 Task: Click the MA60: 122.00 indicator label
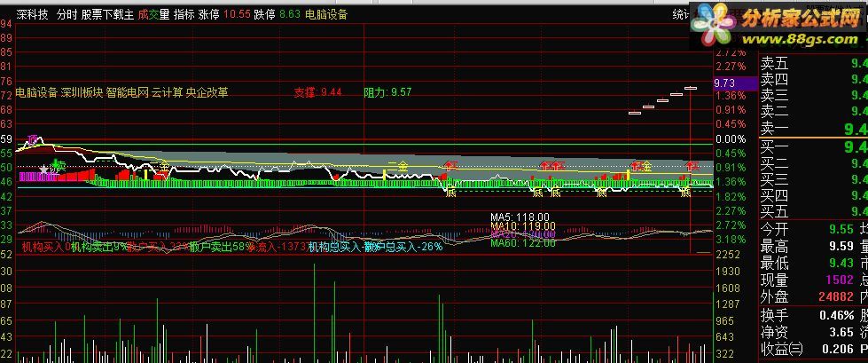[x=523, y=242]
